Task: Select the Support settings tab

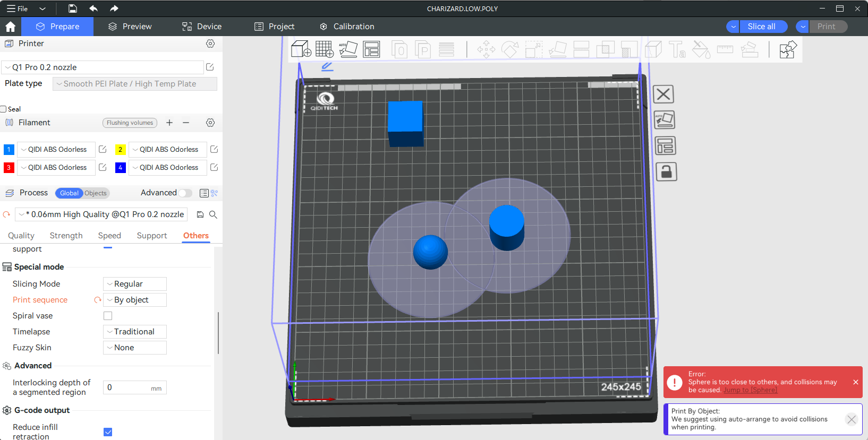Action: coord(151,236)
